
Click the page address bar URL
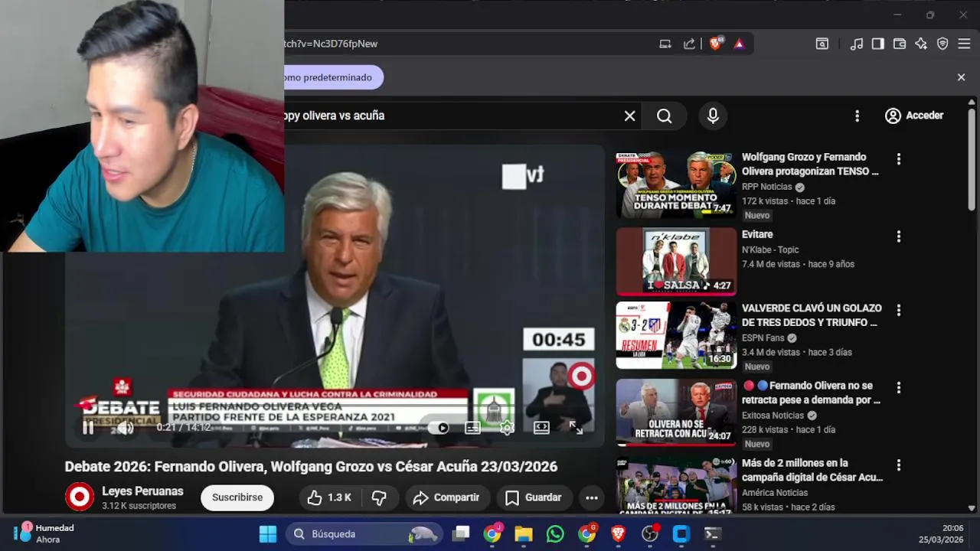coord(331,44)
